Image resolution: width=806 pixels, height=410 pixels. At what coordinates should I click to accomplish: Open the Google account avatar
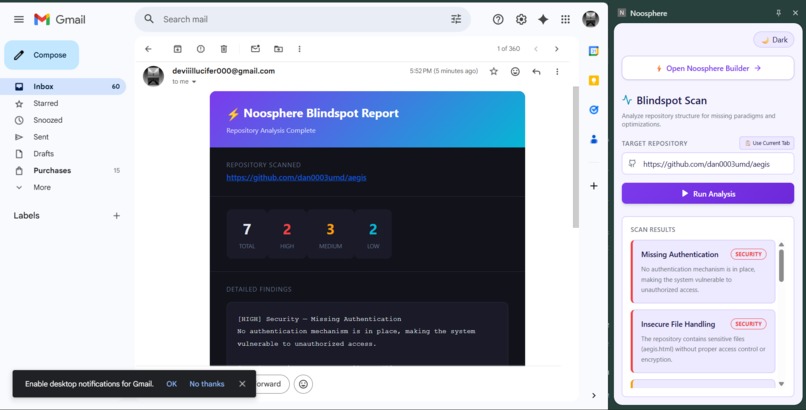(591, 20)
